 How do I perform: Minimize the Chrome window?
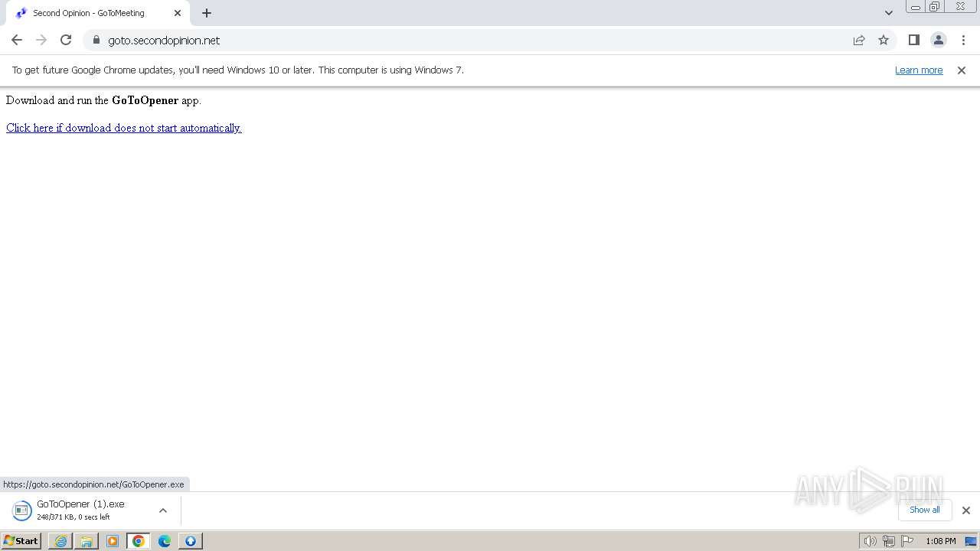(915, 7)
